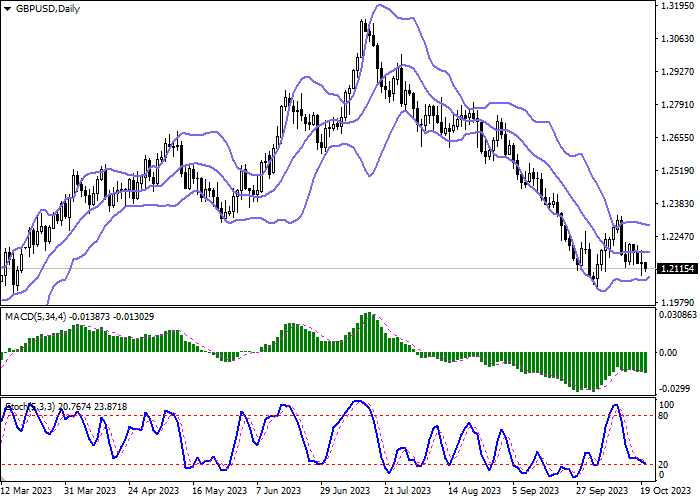This screenshot has width=700, height=500.
Task: Select the 2 Mar 2023 date label
Action: click(x=27, y=491)
